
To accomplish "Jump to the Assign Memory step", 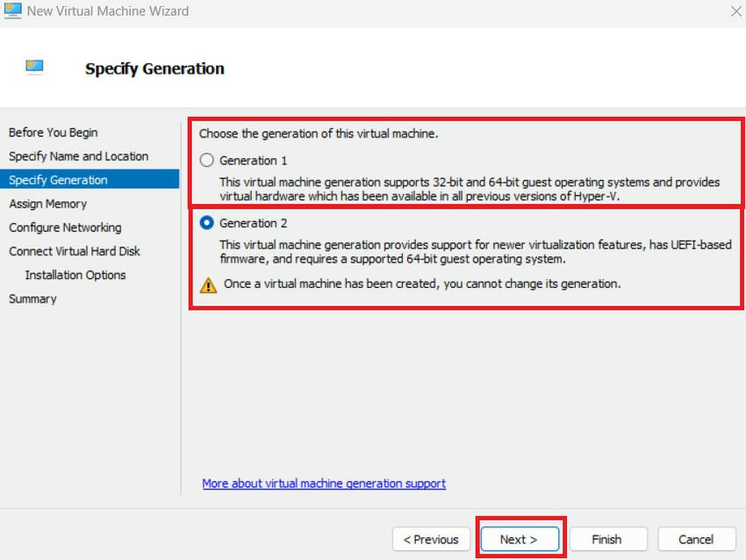I will (48, 204).
